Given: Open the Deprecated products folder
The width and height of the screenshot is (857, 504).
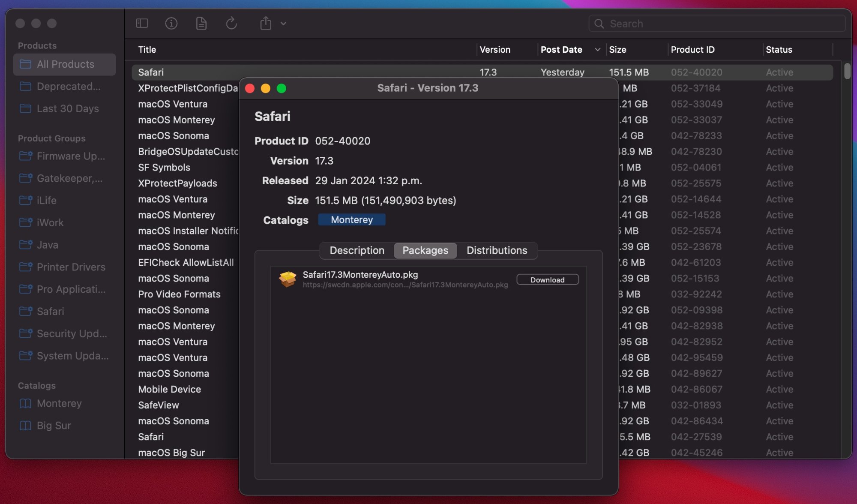Looking at the screenshot, I should pyautogui.click(x=65, y=87).
